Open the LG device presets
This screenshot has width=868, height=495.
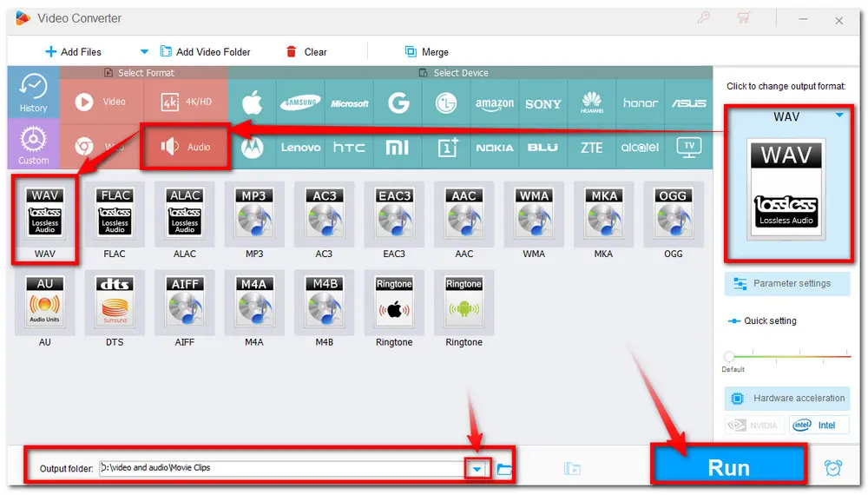[x=446, y=102]
